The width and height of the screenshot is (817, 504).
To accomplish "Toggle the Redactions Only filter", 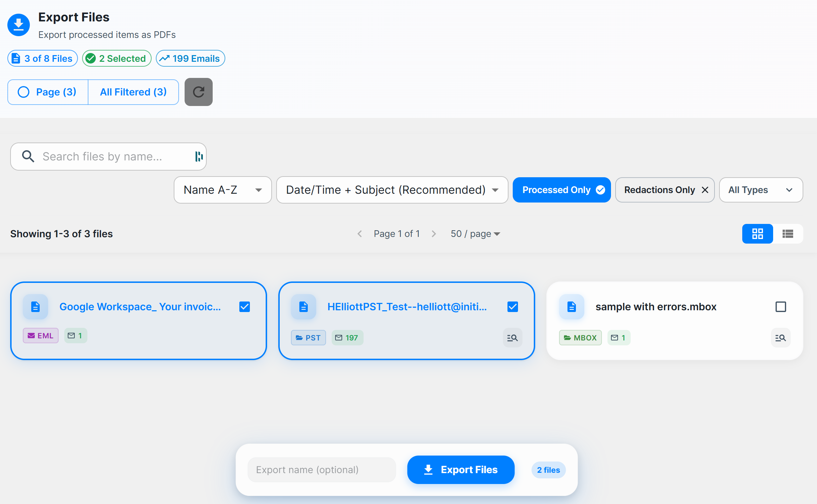I will (665, 190).
